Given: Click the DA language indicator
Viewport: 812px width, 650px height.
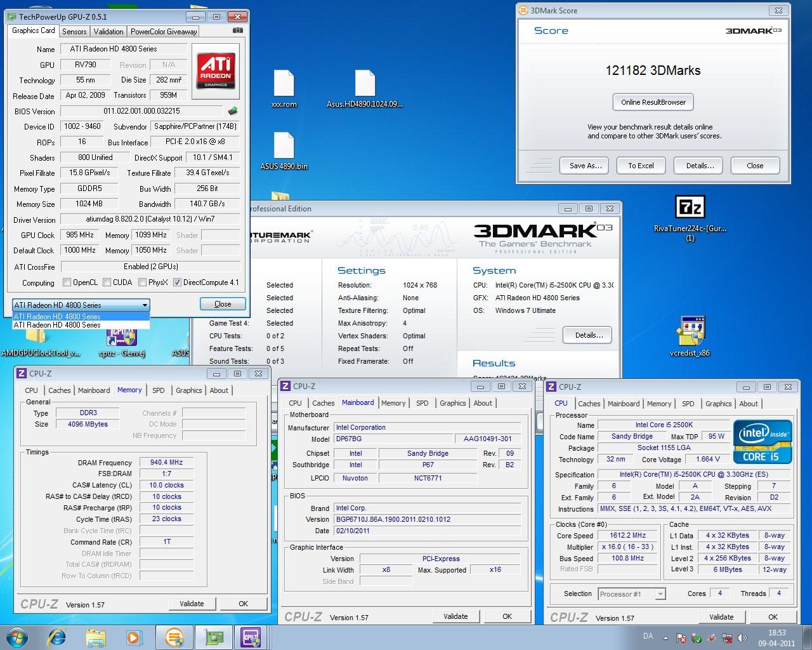Looking at the screenshot, I should pos(648,636).
